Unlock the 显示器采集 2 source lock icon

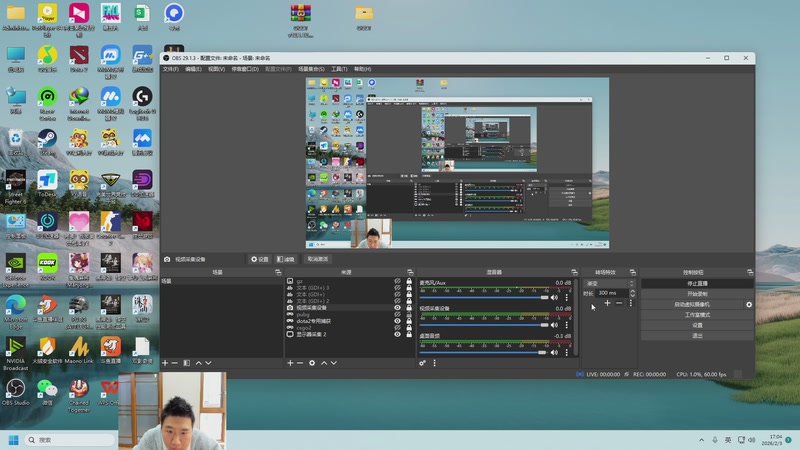tap(409, 334)
